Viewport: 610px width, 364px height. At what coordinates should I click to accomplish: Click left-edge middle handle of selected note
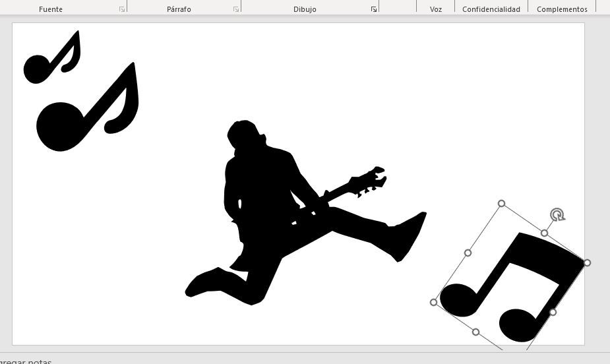pos(468,253)
